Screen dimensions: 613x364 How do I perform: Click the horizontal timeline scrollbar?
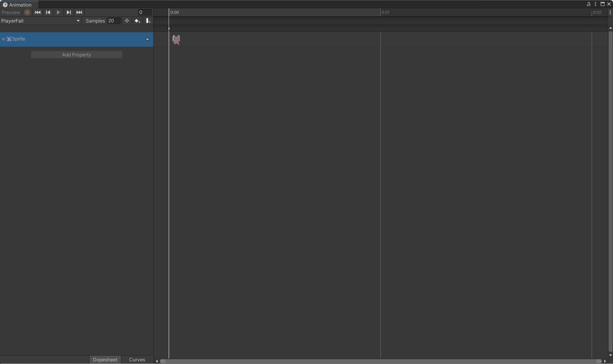point(381,361)
